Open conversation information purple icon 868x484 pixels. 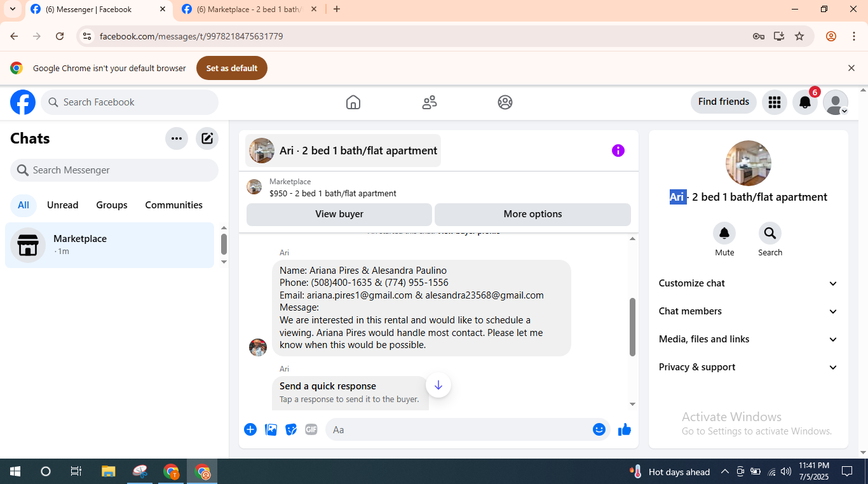pos(618,151)
